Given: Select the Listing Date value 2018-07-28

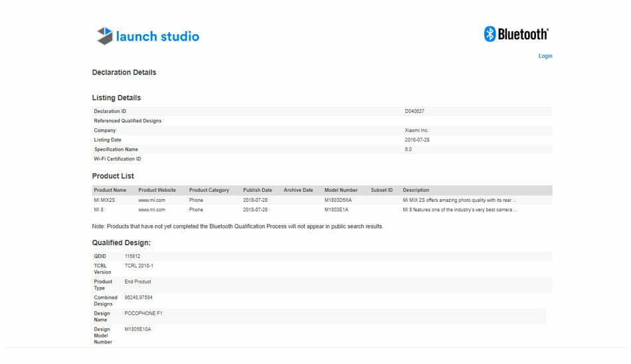Looking at the screenshot, I should pyautogui.click(x=417, y=139).
